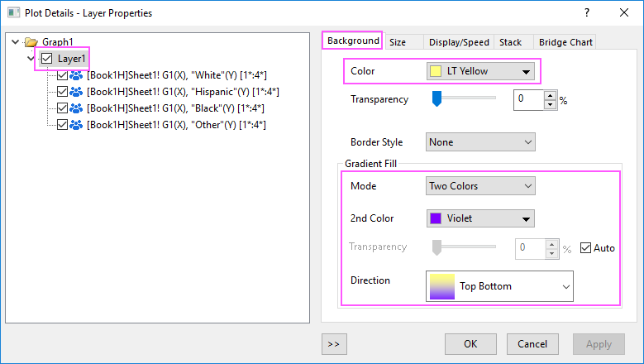Click the >> panel toggle button
The width and height of the screenshot is (644, 364).
click(334, 344)
